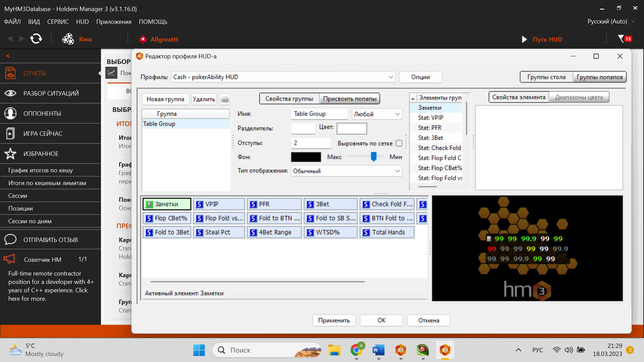Open the Приложения menu
644x362 pixels.
pyautogui.click(x=114, y=22)
